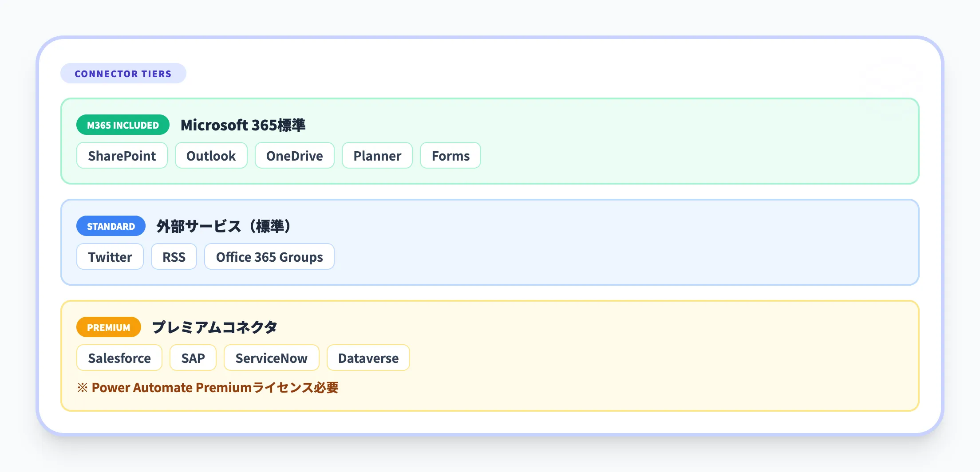Select the SharePoint connector chip
Viewport: 980px width, 472px height.
(122, 155)
